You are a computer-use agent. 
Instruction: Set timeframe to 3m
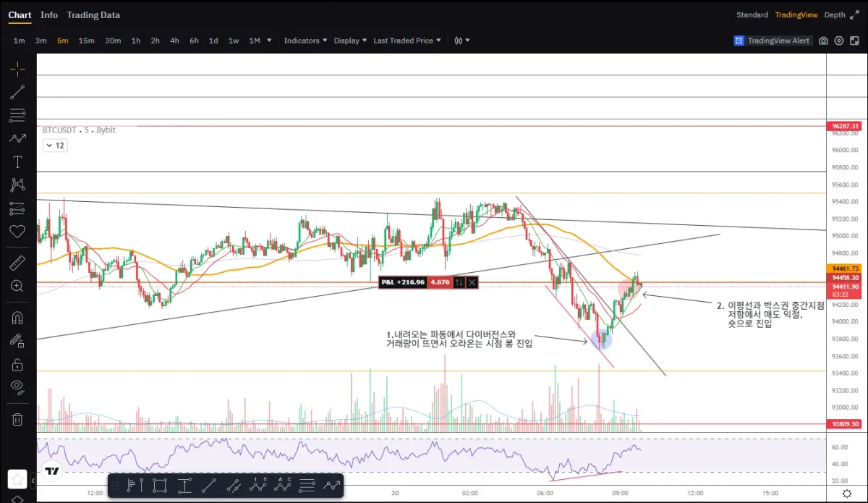pyautogui.click(x=41, y=41)
